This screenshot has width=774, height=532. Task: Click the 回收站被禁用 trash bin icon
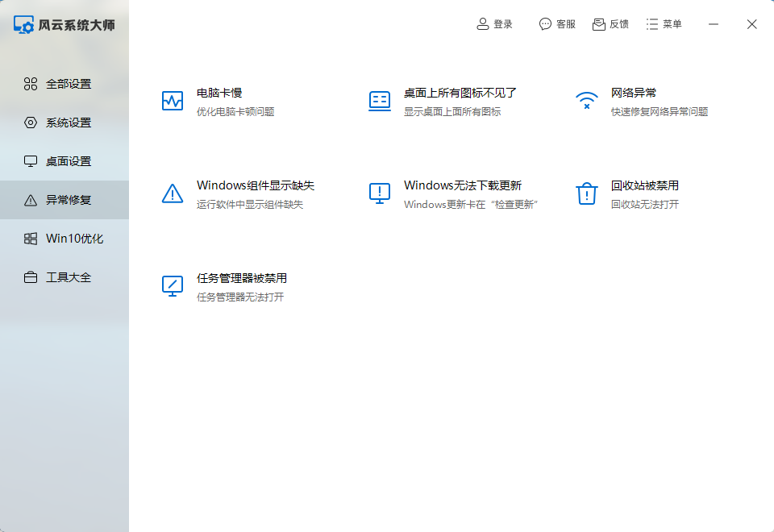pyautogui.click(x=586, y=193)
